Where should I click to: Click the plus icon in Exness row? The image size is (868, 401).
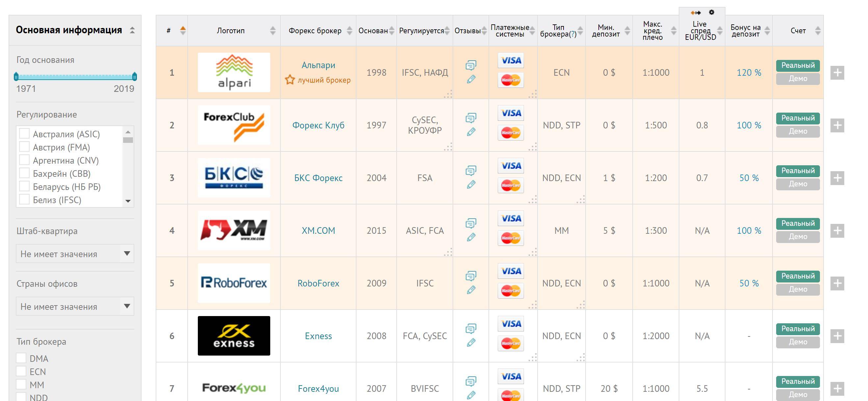pyautogui.click(x=837, y=336)
